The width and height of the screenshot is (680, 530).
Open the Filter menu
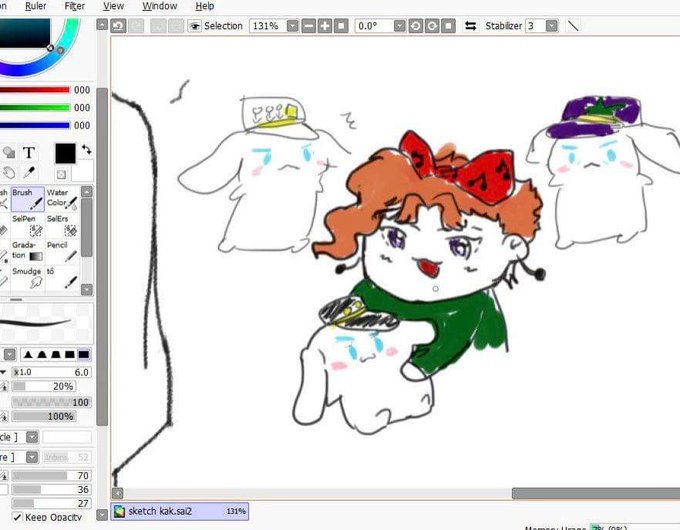[75, 6]
